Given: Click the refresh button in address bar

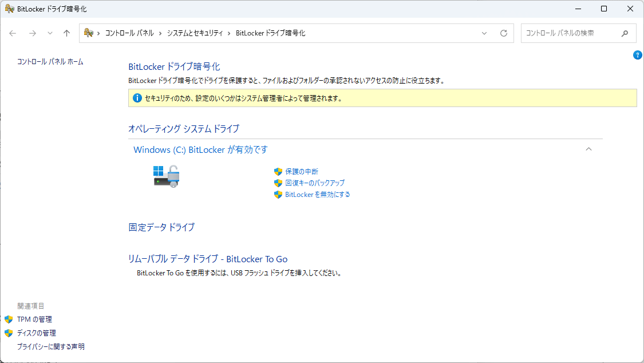Looking at the screenshot, I should (x=504, y=33).
